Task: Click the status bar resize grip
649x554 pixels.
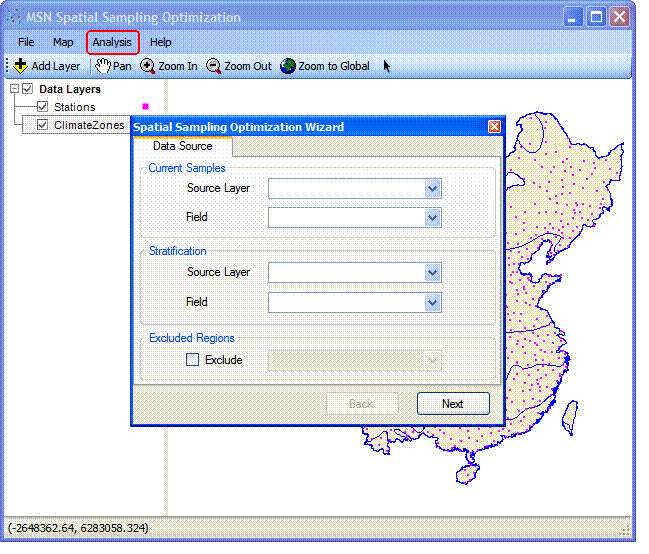Action: [625, 530]
